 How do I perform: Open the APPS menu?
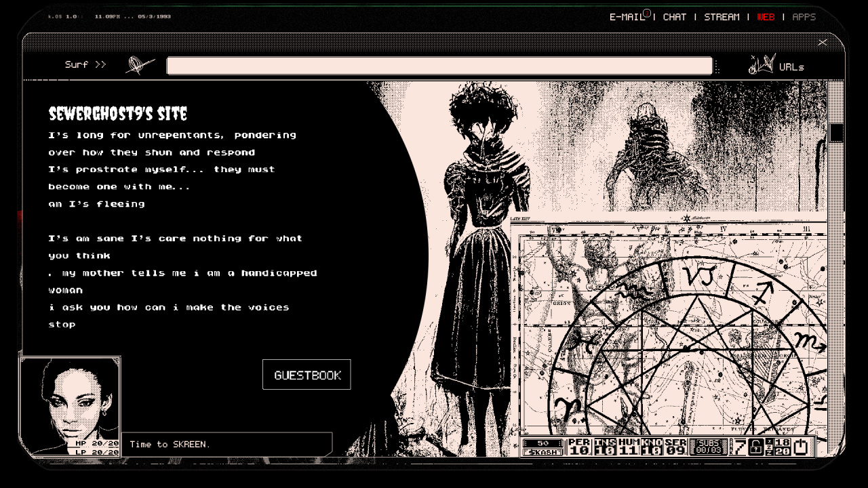[804, 17]
